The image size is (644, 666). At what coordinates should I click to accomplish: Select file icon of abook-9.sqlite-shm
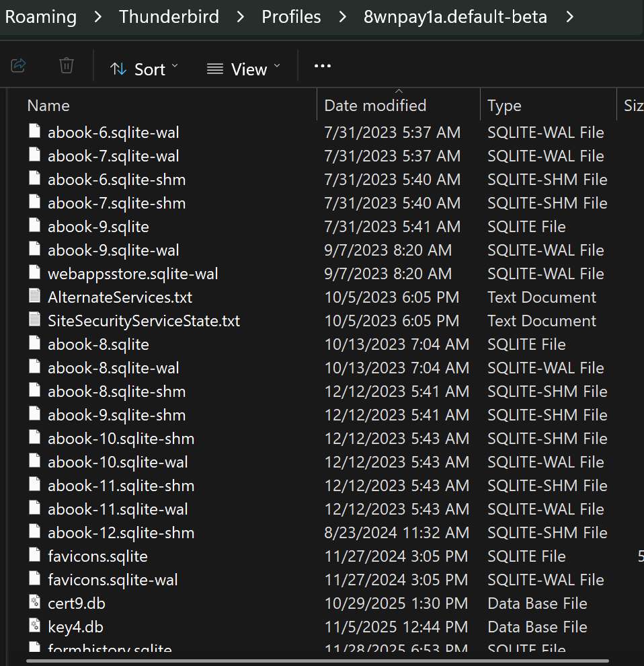[35, 413]
